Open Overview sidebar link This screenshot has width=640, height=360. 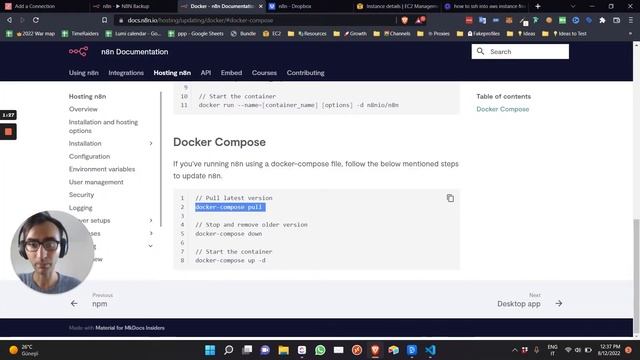83,109
